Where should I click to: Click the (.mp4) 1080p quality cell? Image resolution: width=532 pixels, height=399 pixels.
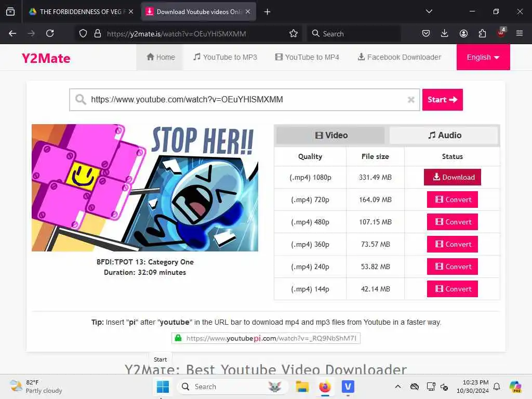click(x=310, y=178)
